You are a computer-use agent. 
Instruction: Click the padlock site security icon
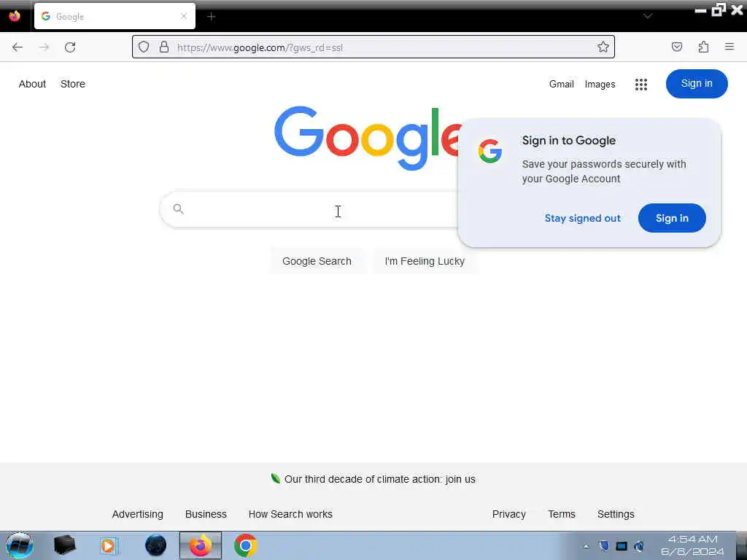[164, 47]
